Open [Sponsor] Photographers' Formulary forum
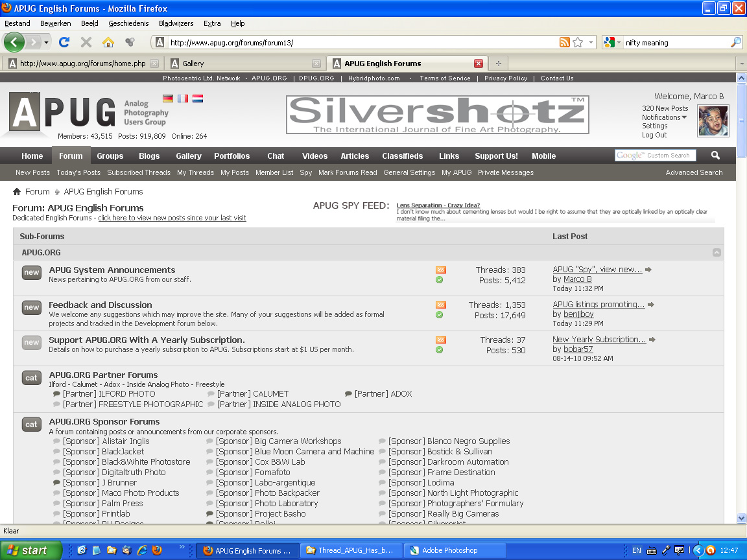Image resolution: width=747 pixels, height=560 pixels. (455, 504)
